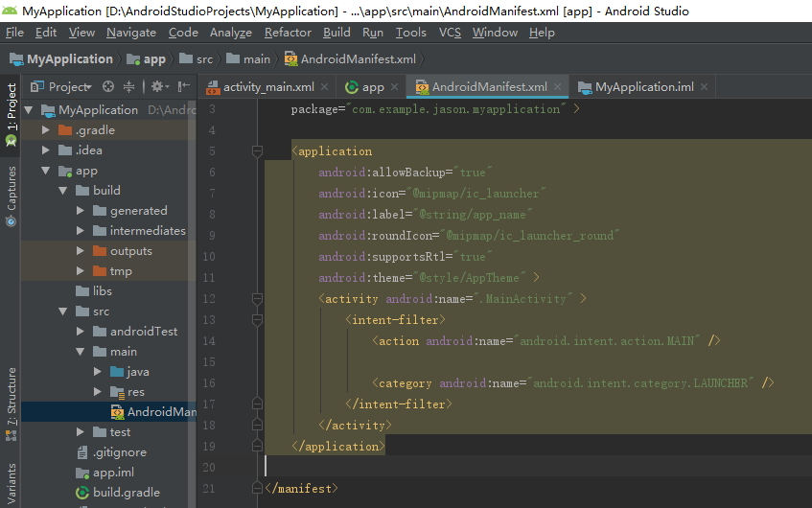Screen dimensions: 812x508
Task: Close the AndroidManifest.xml tab
Action: point(557,87)
